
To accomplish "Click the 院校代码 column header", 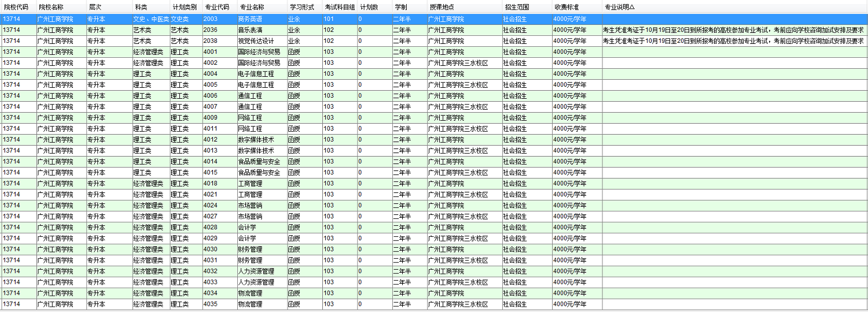I will [16, 8].
